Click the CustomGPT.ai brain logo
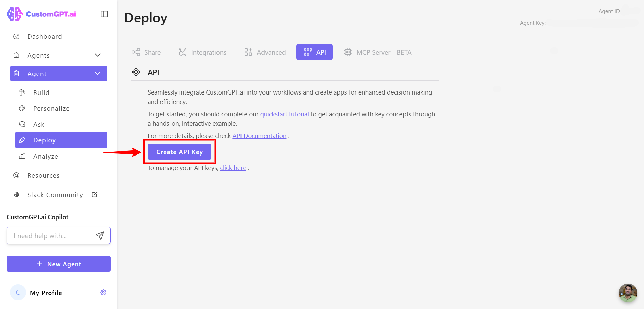The width and height of the screenshot is (644, 309). [x=15, y=14]
